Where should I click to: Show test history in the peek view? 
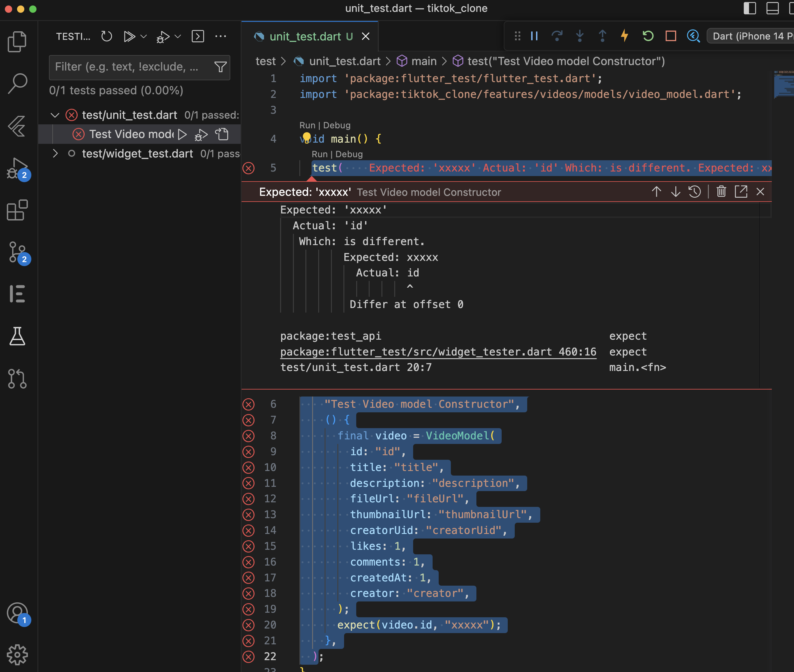(x=695, y=192)
